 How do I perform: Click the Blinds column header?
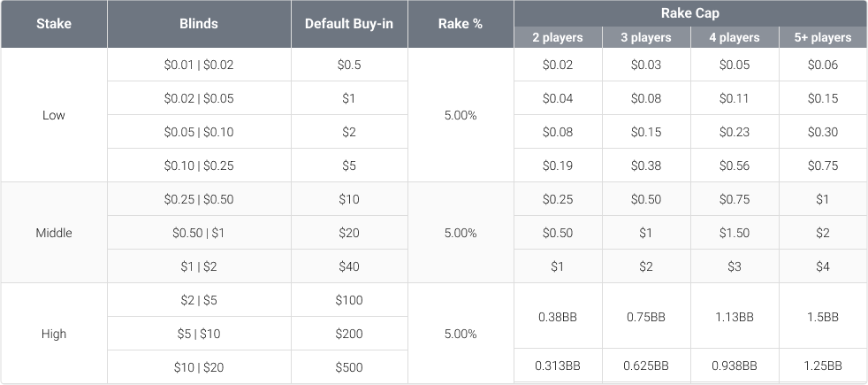pos(199,24)
